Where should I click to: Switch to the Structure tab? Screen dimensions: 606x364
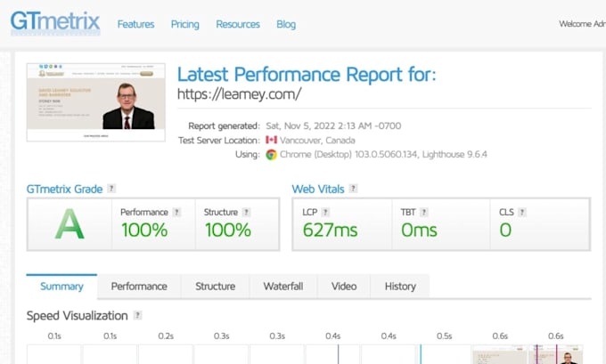216,287
